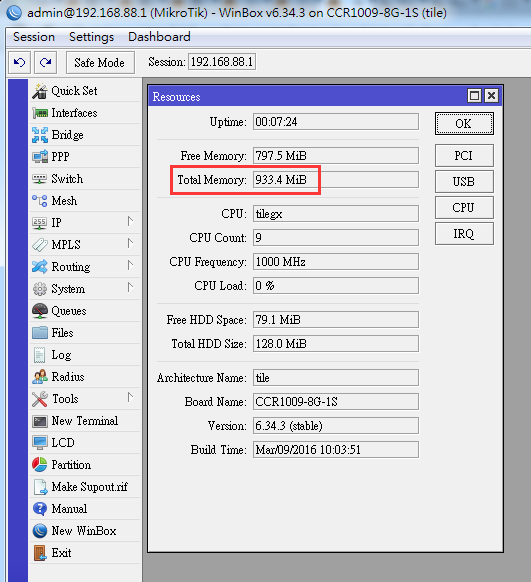The width and height of the screenshot is (531, 582).
Task: Click the Free Memory value 797.5 MiB
Action: pos(336,156)
